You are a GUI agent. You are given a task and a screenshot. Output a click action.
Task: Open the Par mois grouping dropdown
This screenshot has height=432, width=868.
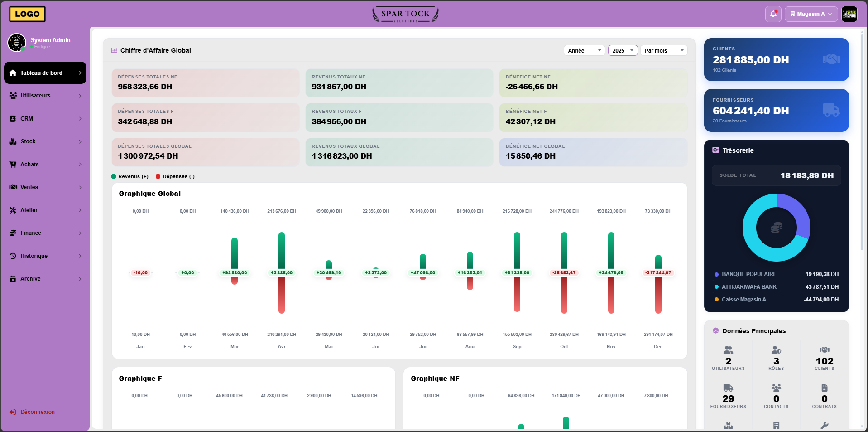(663, 50)
